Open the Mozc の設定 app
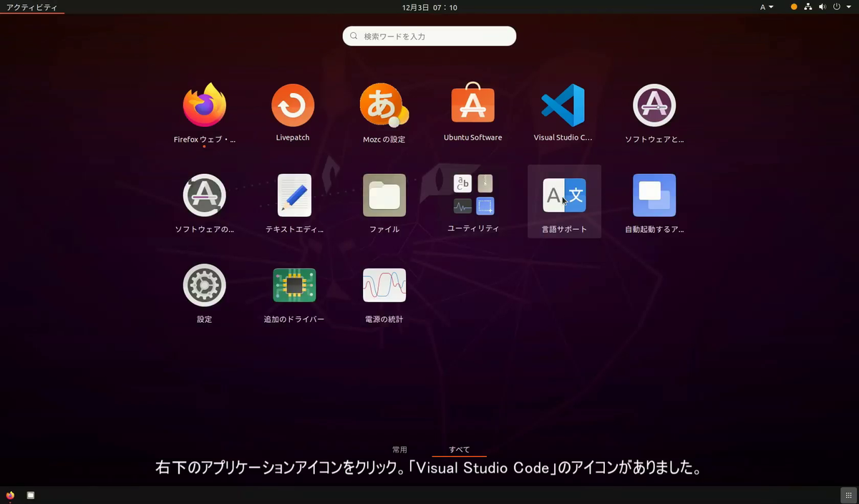 (384, 105)
